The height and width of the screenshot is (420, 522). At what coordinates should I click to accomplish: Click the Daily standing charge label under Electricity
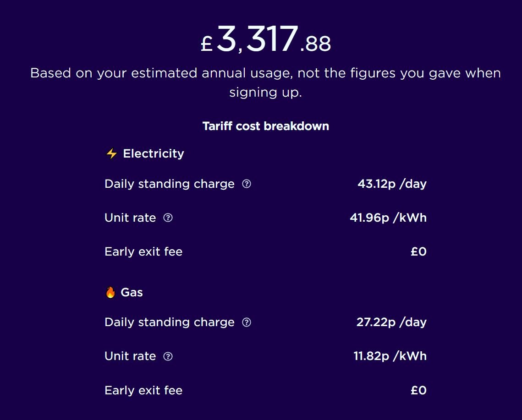170,184
